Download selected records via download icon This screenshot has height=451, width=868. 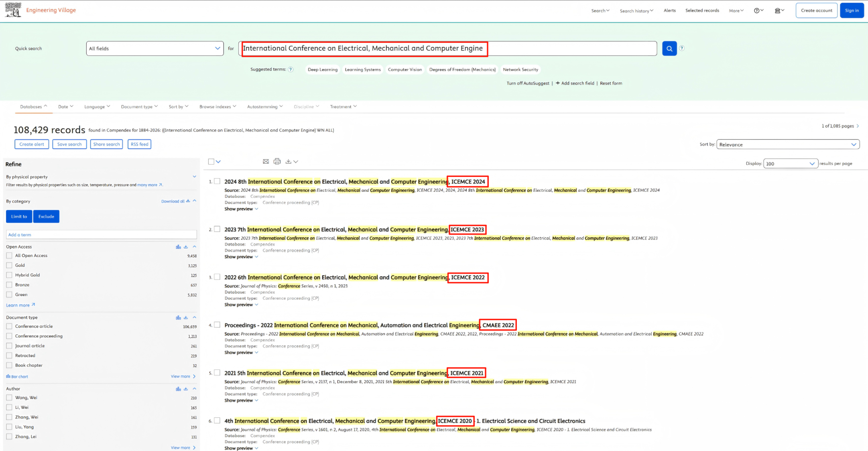[x=288, y=161]
